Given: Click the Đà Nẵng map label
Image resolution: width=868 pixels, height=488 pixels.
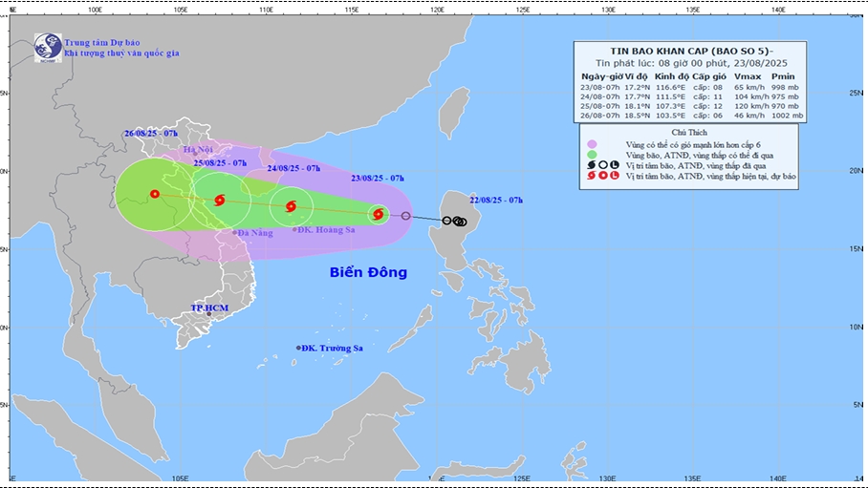Looking at the screenshot, I should tap(254, 233).
